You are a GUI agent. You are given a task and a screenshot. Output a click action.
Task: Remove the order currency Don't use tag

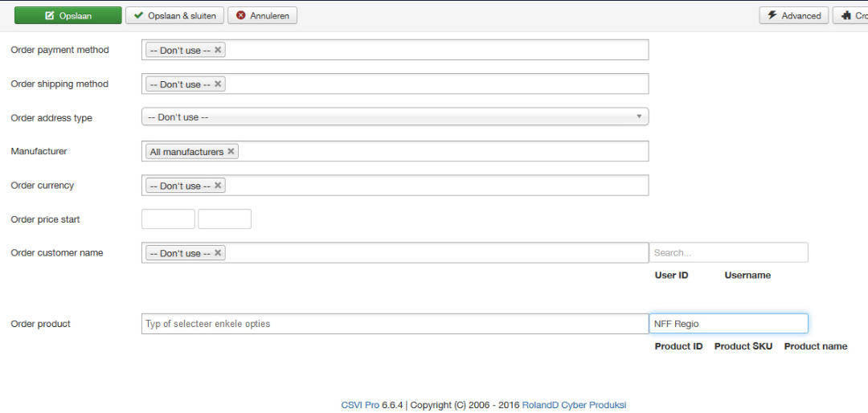click(218, 185)
